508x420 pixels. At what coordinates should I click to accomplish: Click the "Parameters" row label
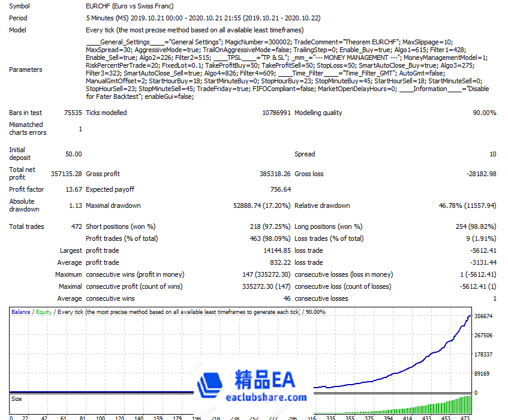pos(26,70)
